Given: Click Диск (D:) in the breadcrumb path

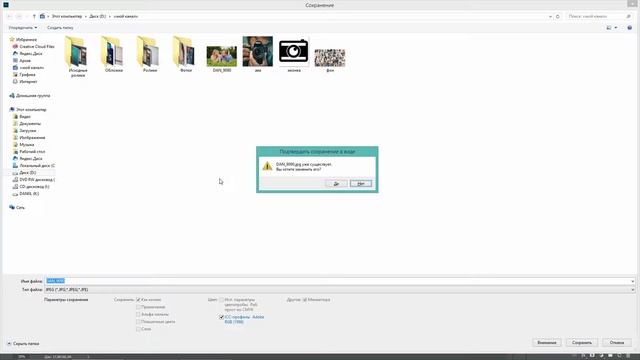Looking at the screenshot, I should [98, 16].
